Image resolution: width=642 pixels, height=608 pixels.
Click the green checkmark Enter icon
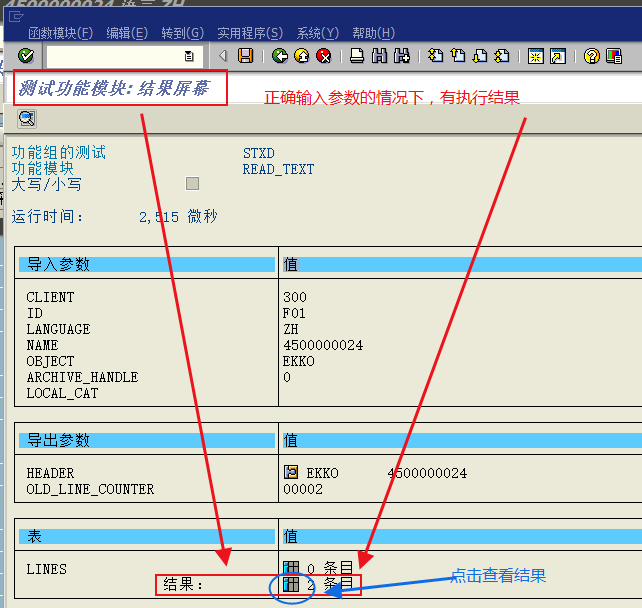tap(26, 56)
